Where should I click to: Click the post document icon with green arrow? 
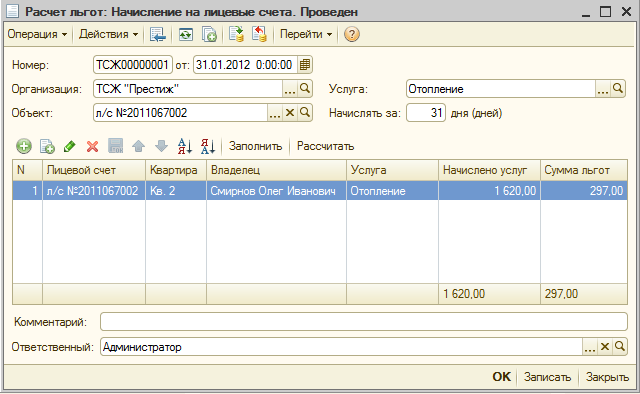[x=236, y=34]
